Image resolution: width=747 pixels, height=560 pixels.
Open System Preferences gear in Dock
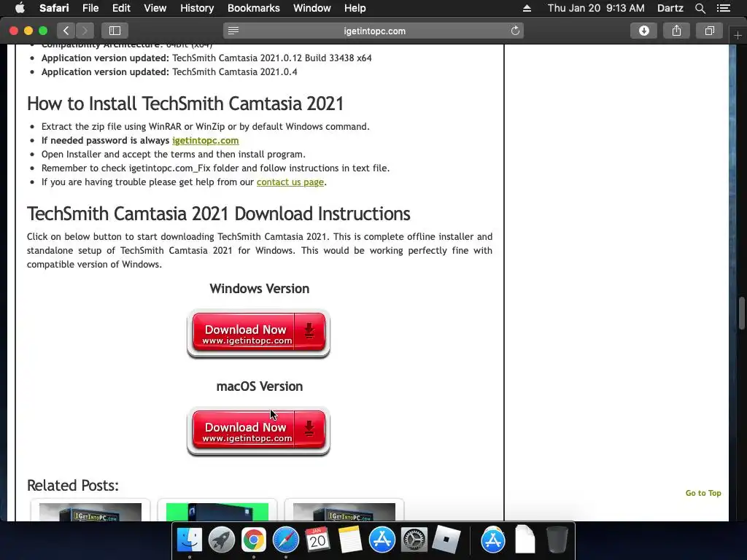(414, 540)
